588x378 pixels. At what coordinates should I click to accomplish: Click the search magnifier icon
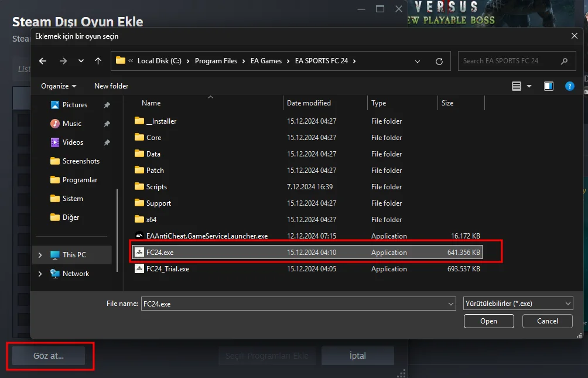click(x=564, y=61)
